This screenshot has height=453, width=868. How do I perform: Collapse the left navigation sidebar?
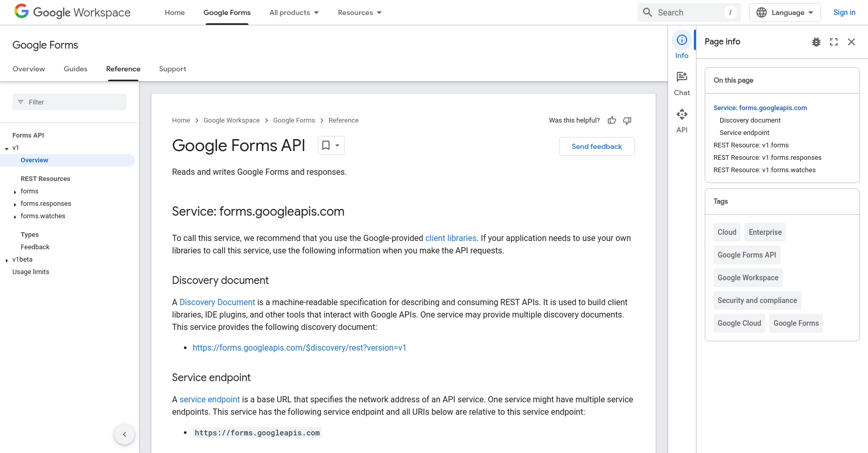click(125, 434)
